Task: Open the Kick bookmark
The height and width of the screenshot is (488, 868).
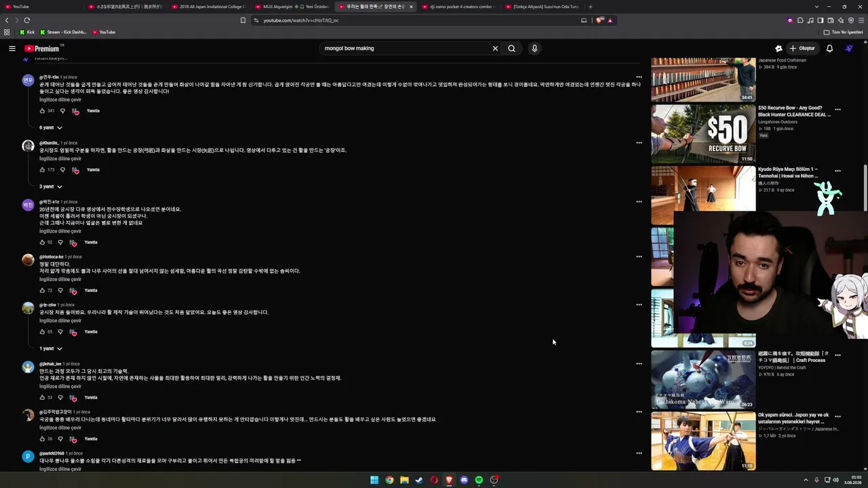Action: tap(27, 32)
